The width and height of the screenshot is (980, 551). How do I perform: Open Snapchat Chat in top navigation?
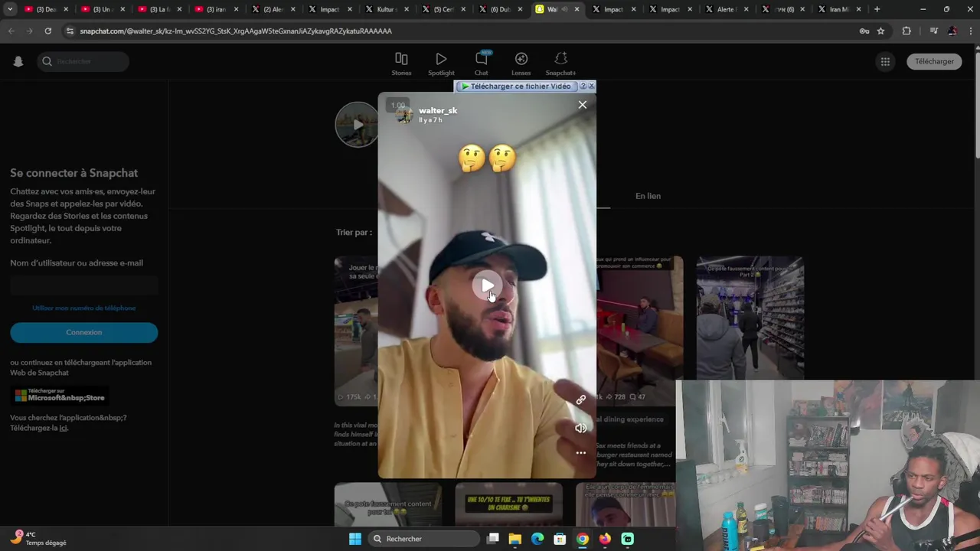(482, 64)
